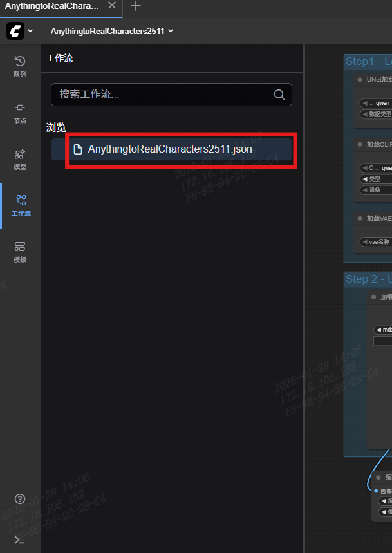Open the AnythingtoRealCharacters2511 title dropdown
The height and width of the screenshot is (553, 392).
112,31
